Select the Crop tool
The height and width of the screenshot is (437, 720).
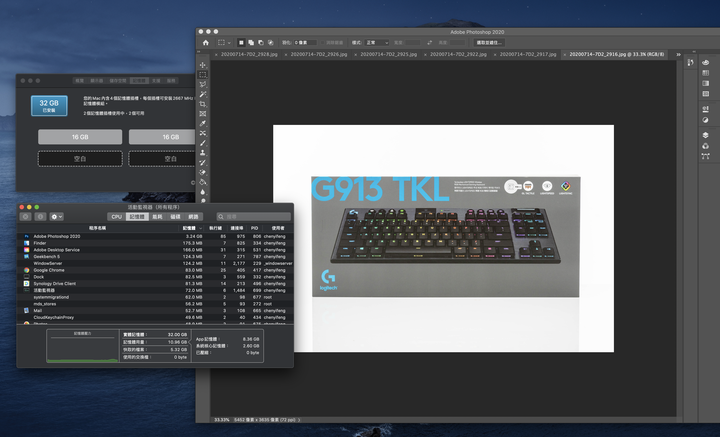(x=202, y=104)
